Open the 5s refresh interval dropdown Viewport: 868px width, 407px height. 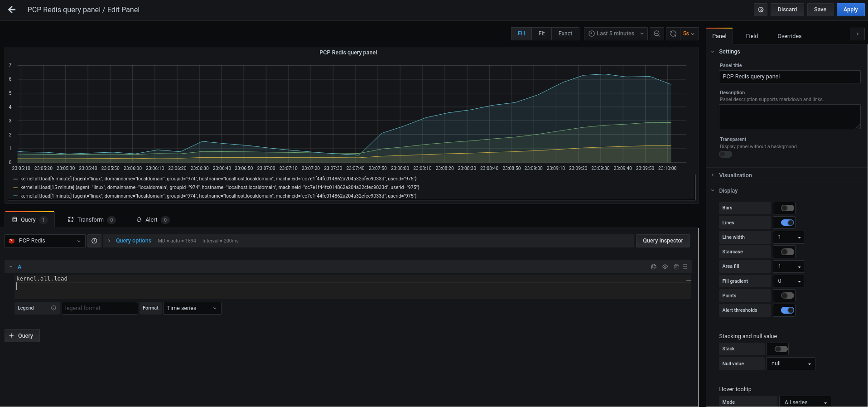(689, 34)
